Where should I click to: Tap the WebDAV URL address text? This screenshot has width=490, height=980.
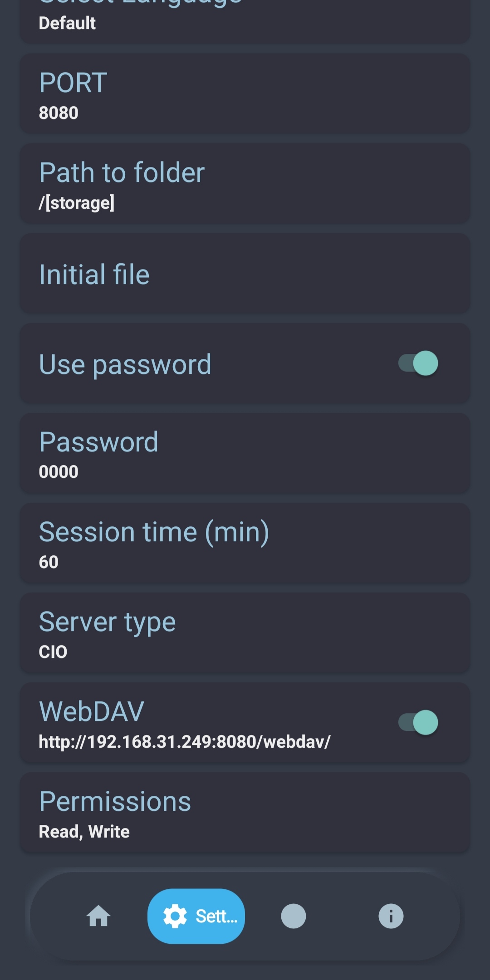[185, 742]
